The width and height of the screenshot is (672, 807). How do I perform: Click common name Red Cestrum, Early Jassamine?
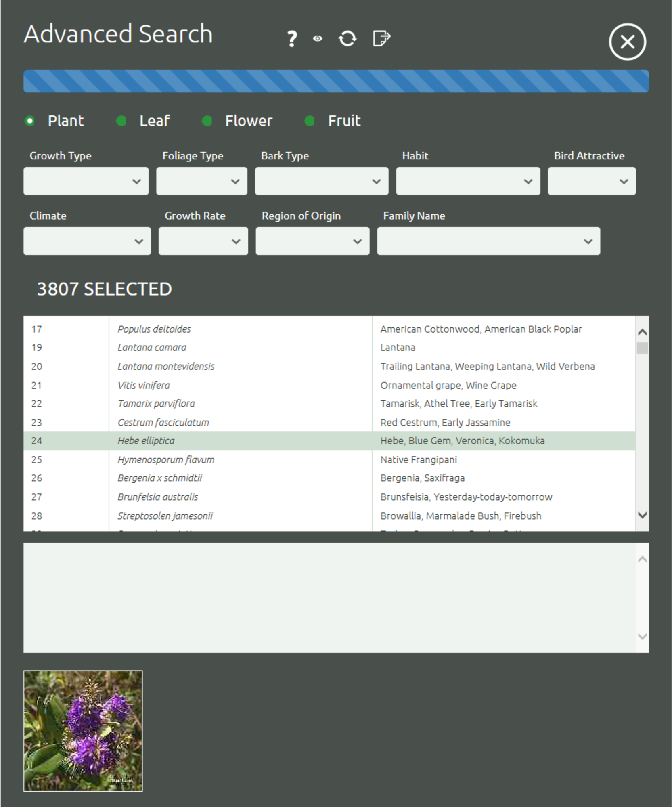click(445, 422)
